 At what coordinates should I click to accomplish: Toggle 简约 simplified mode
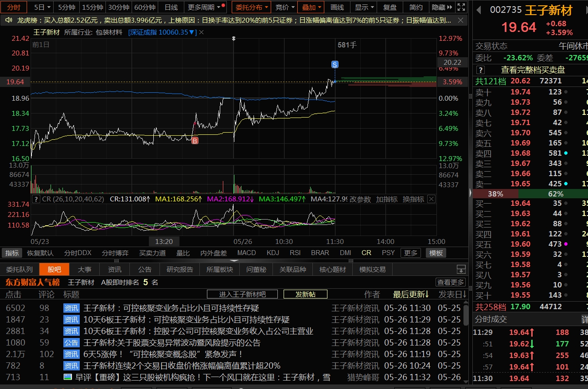(416, 7)
